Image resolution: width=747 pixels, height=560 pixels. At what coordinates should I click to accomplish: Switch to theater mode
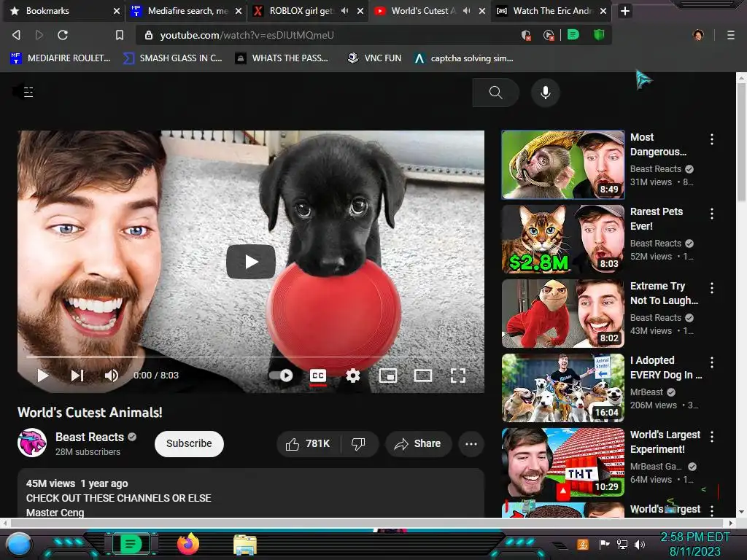pos(422,376)
